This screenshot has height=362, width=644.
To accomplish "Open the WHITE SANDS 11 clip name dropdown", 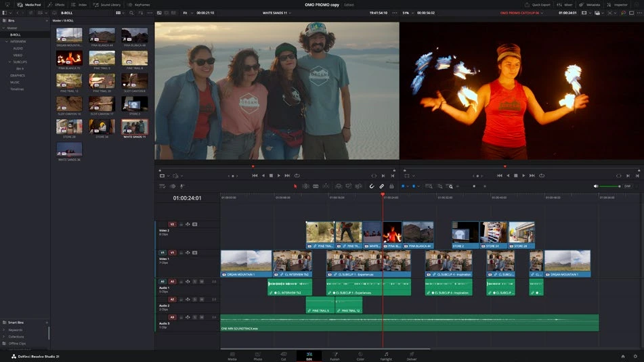I will pyautogui.click(x=277, y=13).
